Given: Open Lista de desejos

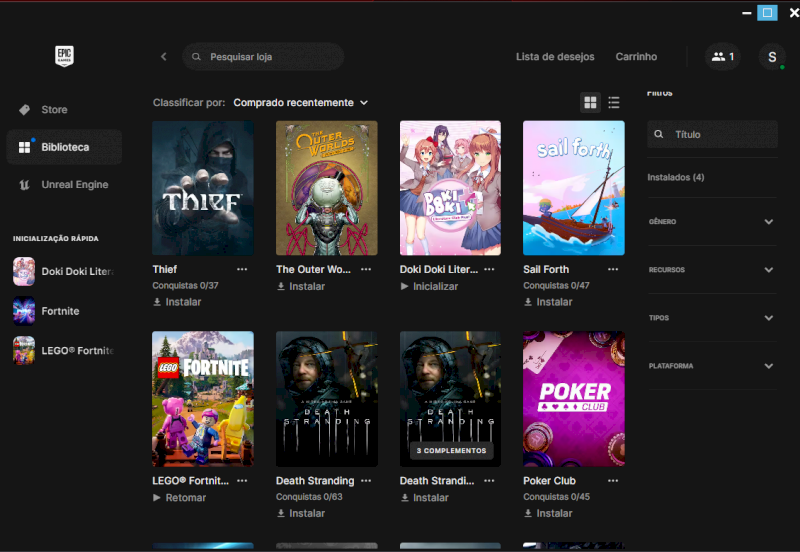Looking at the screenshot, I should click(555, 57).
